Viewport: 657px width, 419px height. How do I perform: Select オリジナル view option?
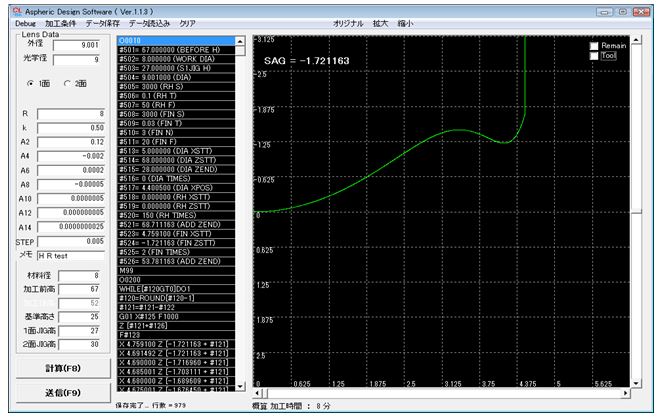(x=348, y=23)
